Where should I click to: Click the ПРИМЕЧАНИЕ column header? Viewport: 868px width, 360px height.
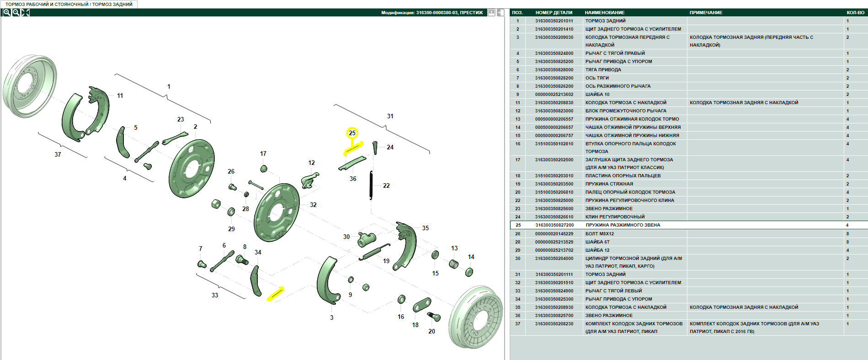[x=706, y=13]
